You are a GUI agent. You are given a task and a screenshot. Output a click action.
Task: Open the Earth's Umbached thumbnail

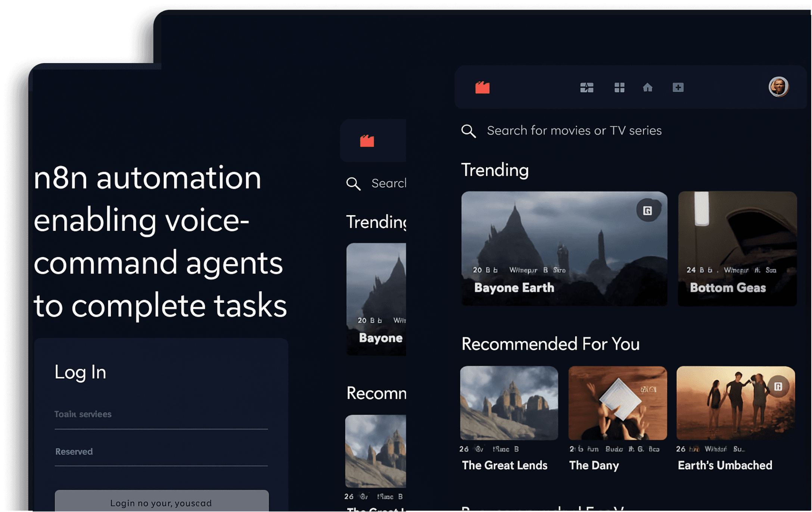coord(736,403)
